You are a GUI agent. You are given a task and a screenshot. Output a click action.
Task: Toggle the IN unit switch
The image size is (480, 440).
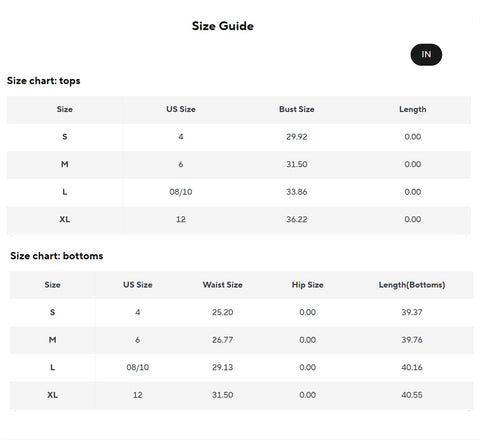pyautogui.click(x=426, y=55)
